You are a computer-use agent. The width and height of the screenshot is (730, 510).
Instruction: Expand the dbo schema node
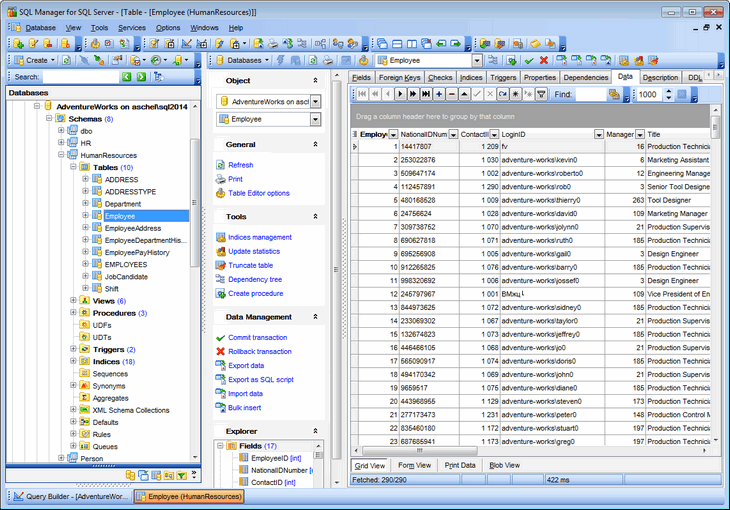(61, 130)
